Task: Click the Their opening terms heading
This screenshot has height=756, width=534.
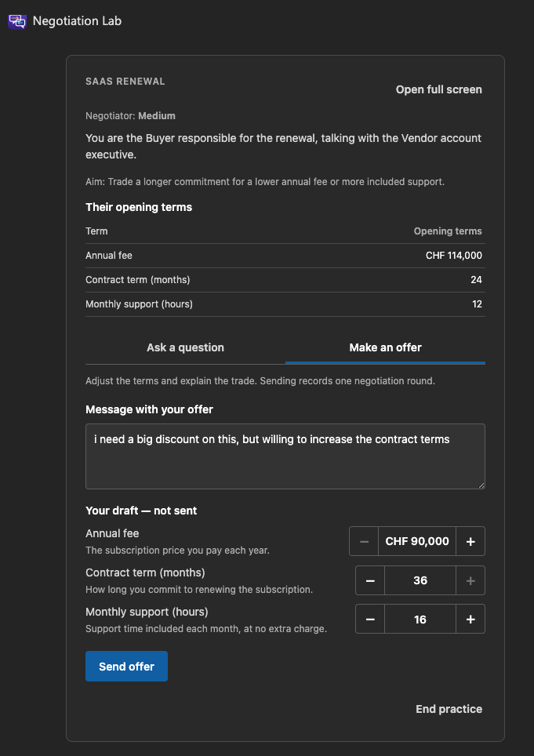Action: pyautogui.click(x=139, y=207)
